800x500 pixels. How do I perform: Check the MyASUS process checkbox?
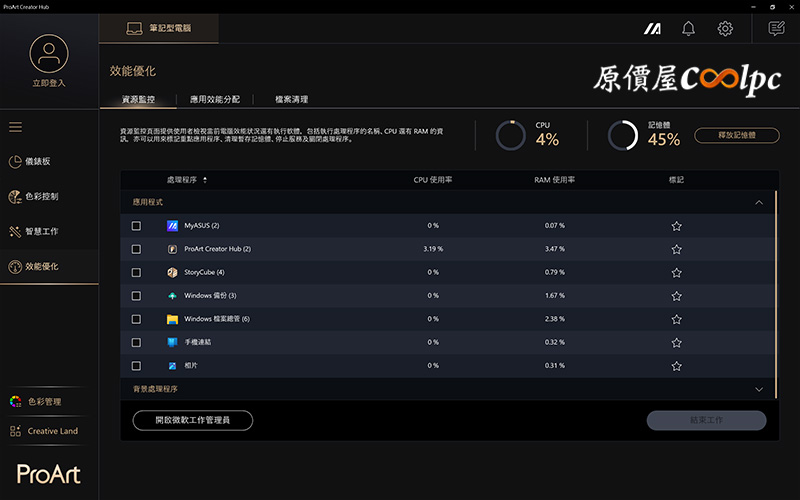click(136, 226)
